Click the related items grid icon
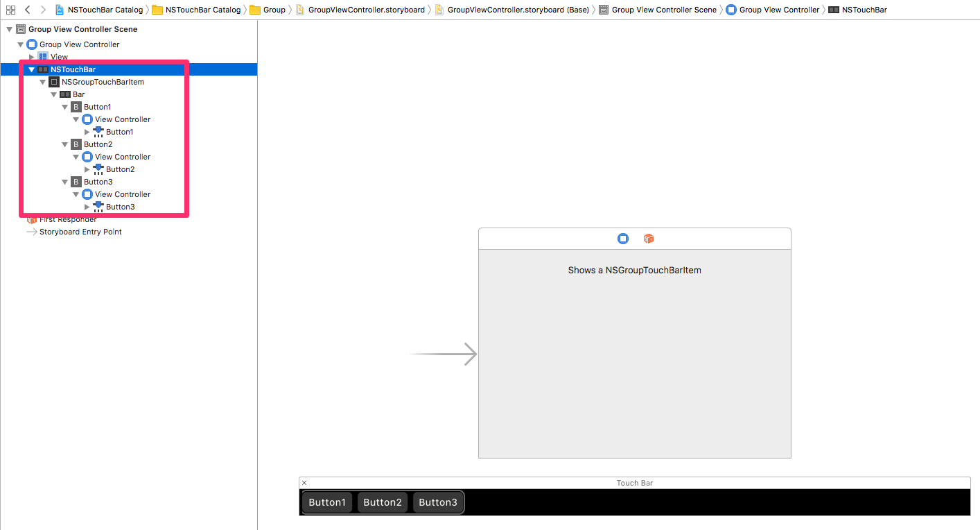980x530 pixels. (x=10, y=10)
